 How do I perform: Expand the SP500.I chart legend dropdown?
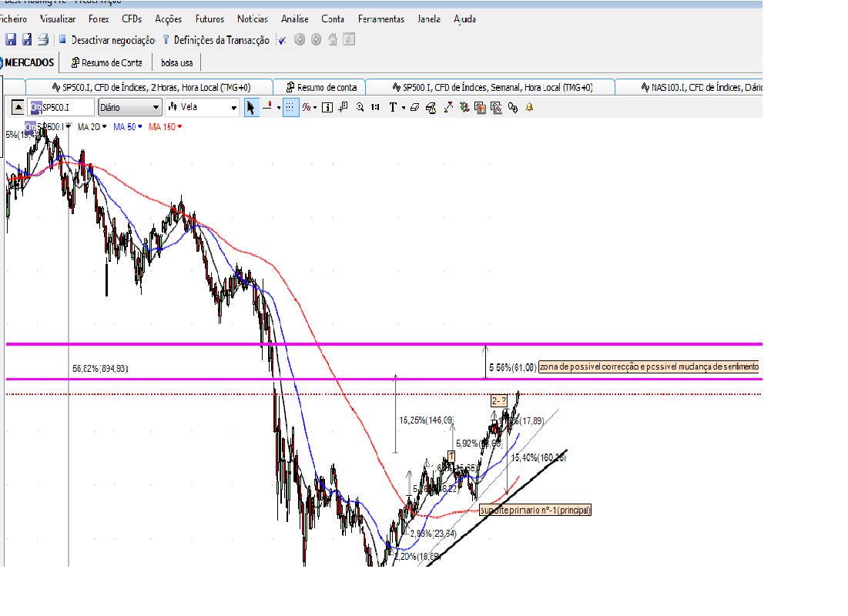[x=69, y=127]
